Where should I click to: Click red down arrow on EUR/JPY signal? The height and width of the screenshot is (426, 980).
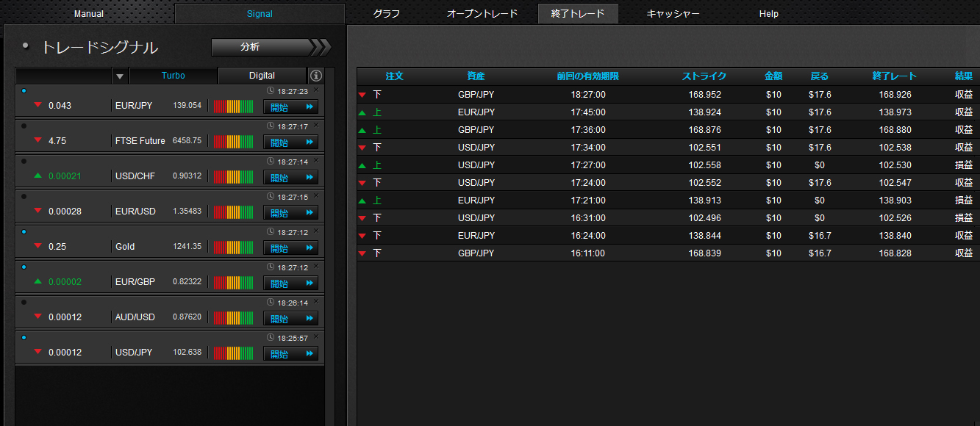[x=38, y=105]
